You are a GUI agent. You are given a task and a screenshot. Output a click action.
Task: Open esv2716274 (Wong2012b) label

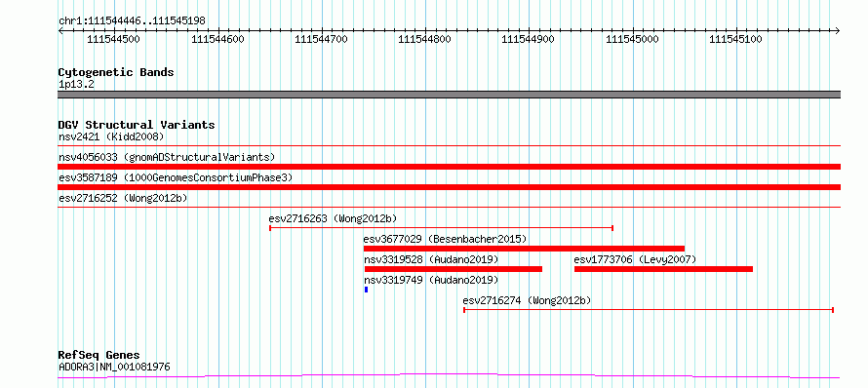pos(527,300)
